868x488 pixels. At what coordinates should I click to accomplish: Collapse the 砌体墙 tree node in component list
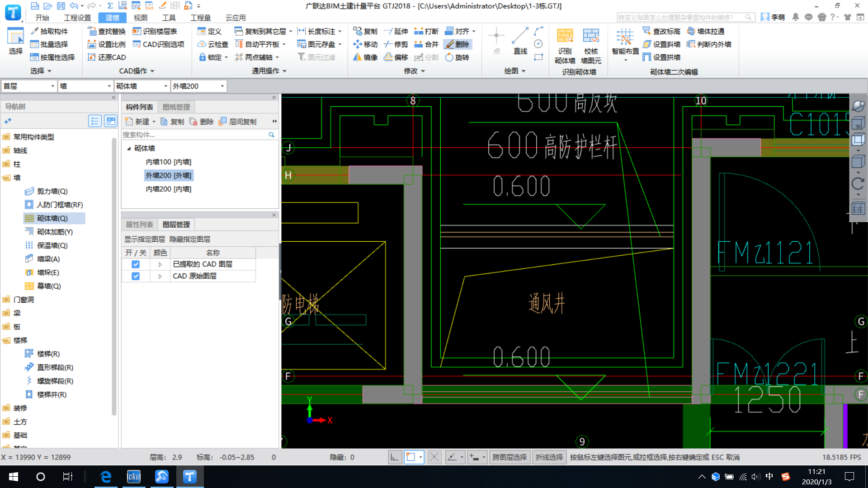pyautogui.click(x=129, y=148)
